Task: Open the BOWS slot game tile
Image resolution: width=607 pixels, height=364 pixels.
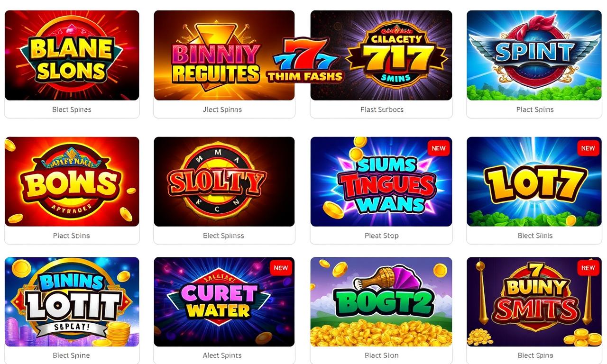Action: [72, 182]
